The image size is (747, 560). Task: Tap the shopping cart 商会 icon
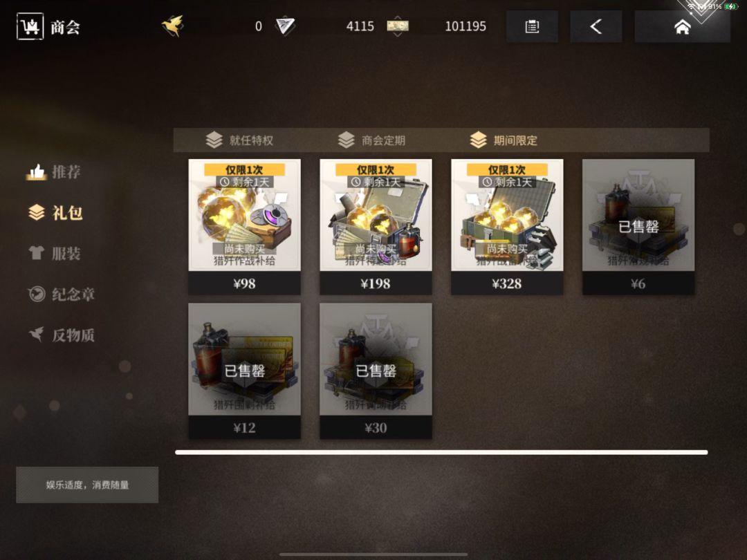(x=30, y=27)
